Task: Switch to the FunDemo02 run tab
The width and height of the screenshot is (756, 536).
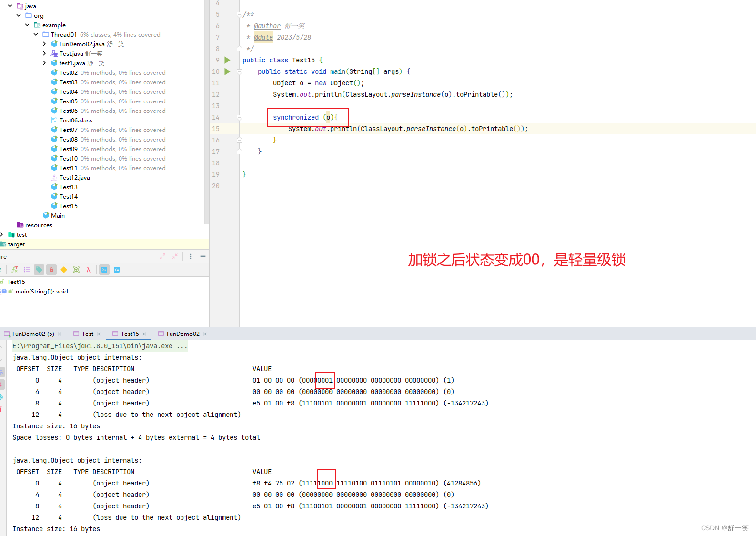Action: pos(183,334)
